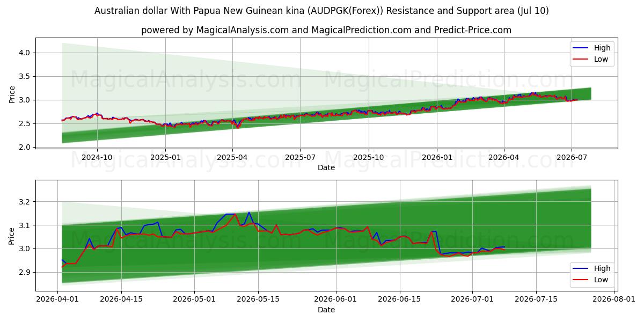The height and width of the screenshot is (322, 644).
Task: Click the 2025-01 tick label on the top chart
Action: click(165, 158)
